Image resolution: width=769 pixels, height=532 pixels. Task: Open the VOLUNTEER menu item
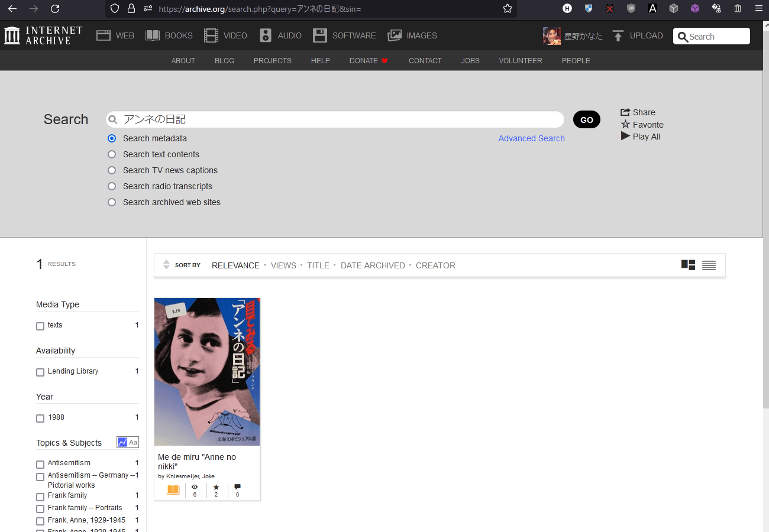[x=521, y=60]
